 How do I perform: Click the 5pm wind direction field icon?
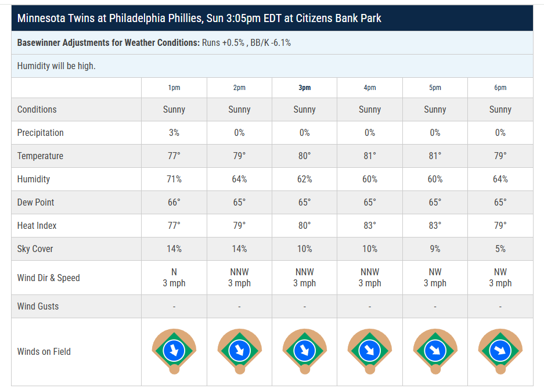435,351
